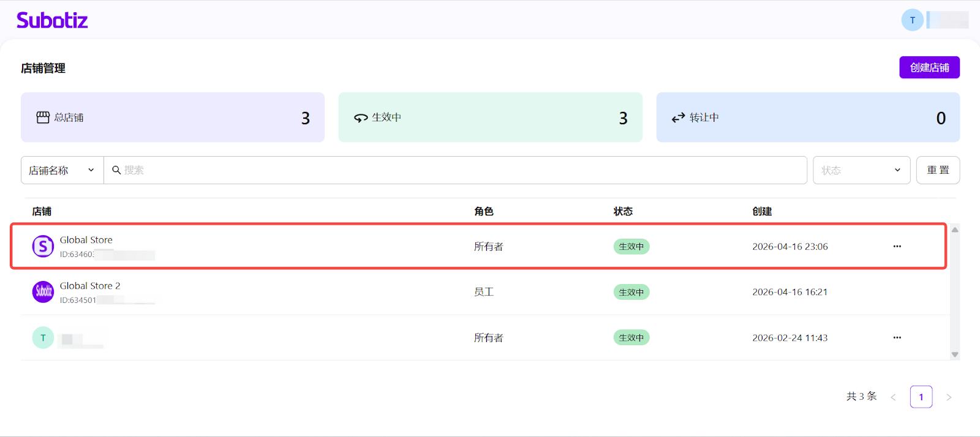Go to page 1 in pagination

click(x=921, y=397)
